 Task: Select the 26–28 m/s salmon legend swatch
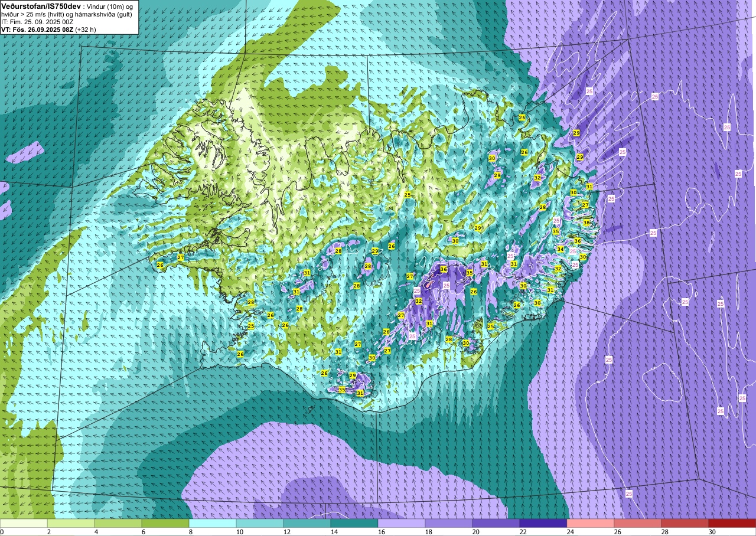(638, 523)
